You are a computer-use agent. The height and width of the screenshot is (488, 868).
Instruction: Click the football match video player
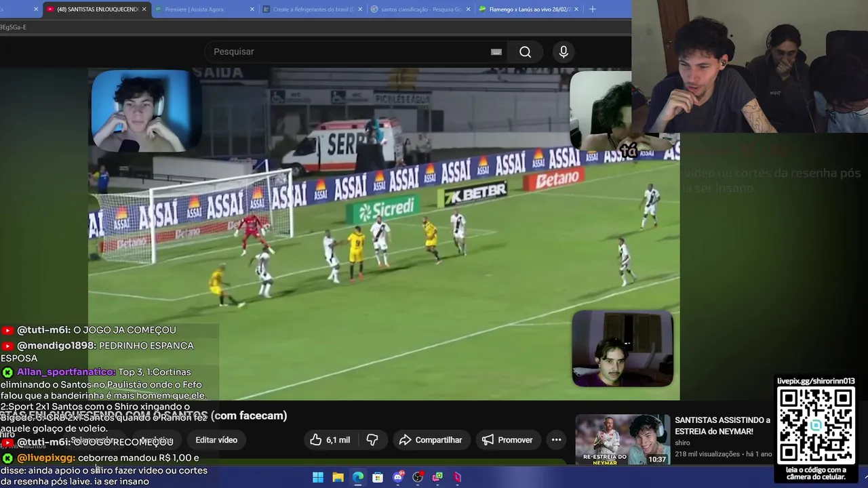tap(384, 234)
